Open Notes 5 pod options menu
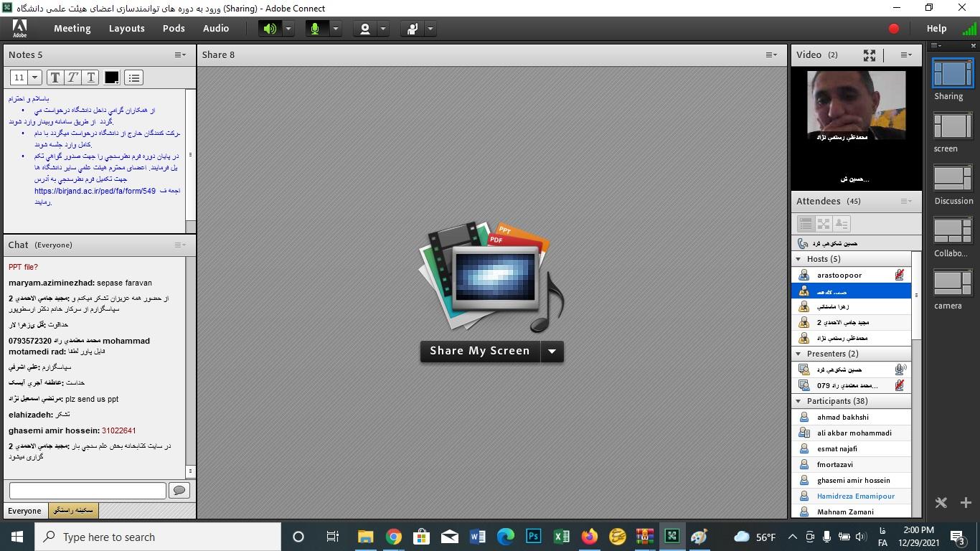The width and height of the screenshot is (980, 551). tap(180, 55)
